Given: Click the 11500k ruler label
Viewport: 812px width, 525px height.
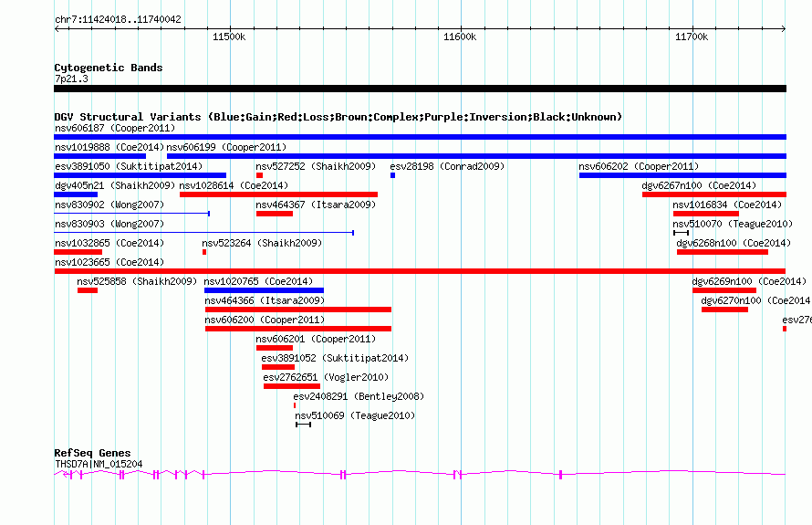Looking at the screenshot, I should tap(229, 37).
